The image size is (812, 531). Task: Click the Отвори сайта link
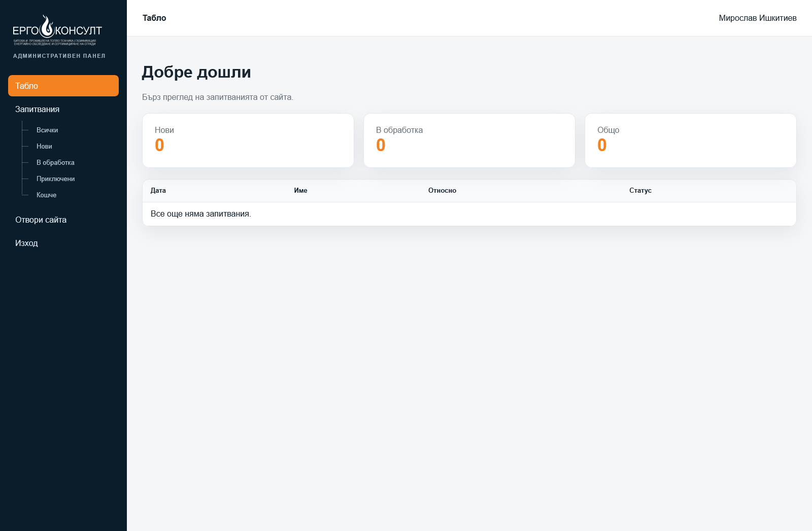click(63, 220)
